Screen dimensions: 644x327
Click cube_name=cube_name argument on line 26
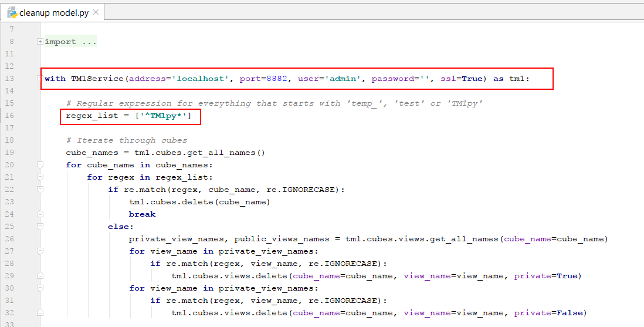pyautogui.click(x=554, y=239)
